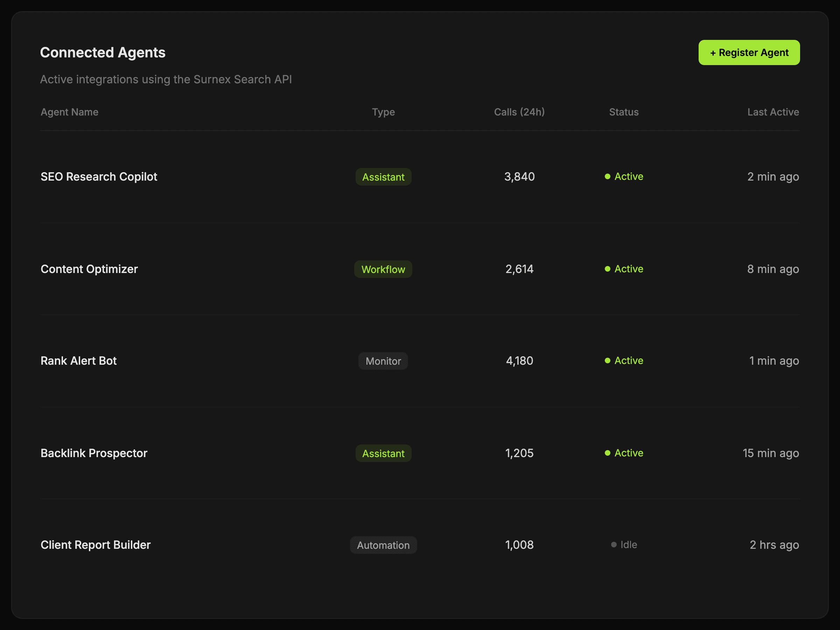840x630 pixels.
Task: Click the Monitor type badge
Action: (383, 361)
